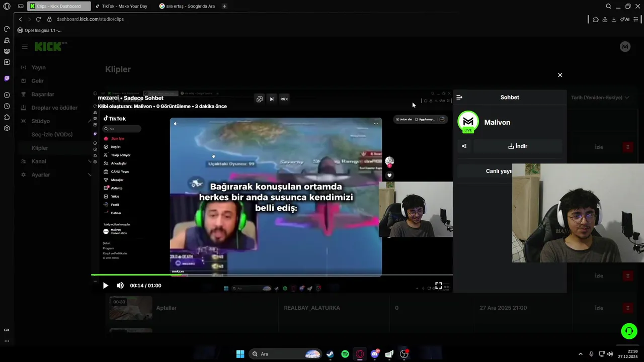This screenshot has width=644, height=362.
Task: Enter fullscreen on the clip player
Action: (x=439, y=286)
